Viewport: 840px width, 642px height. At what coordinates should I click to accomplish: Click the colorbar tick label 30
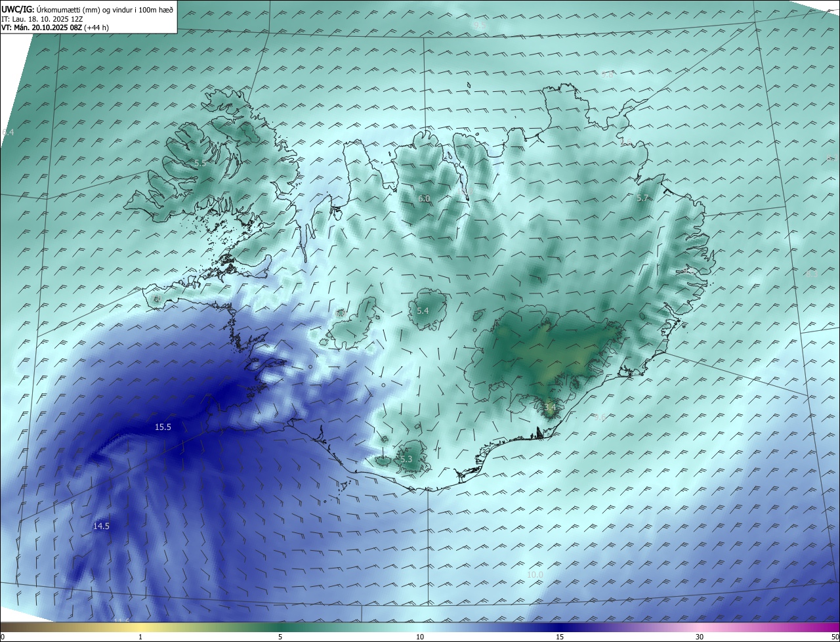click(700, 637)
